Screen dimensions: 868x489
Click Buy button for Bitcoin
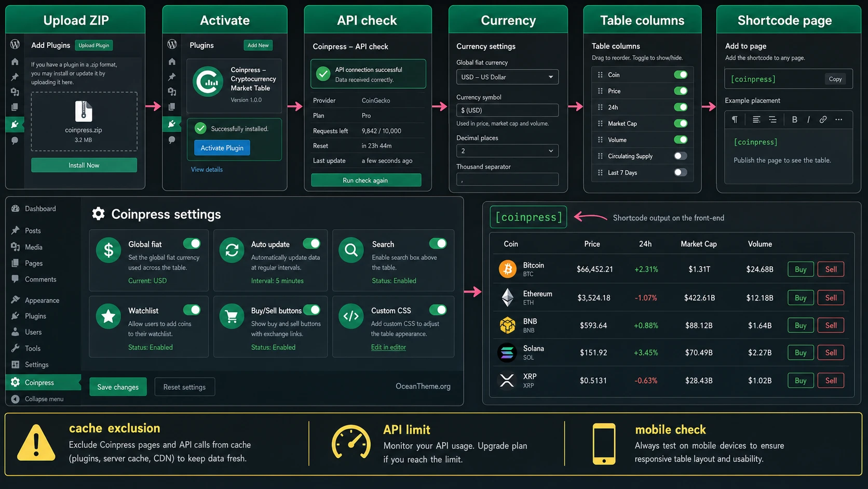click(x=801, y=269)
